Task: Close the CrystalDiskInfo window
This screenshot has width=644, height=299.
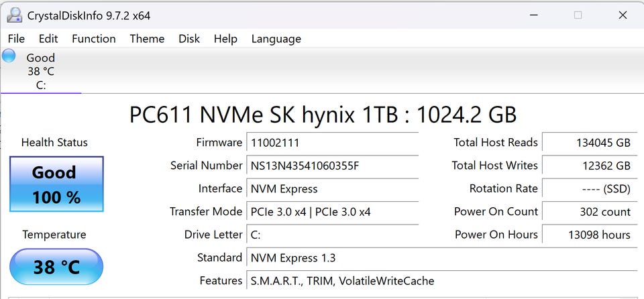Action: pyautogui.click(x=623, y=15)
